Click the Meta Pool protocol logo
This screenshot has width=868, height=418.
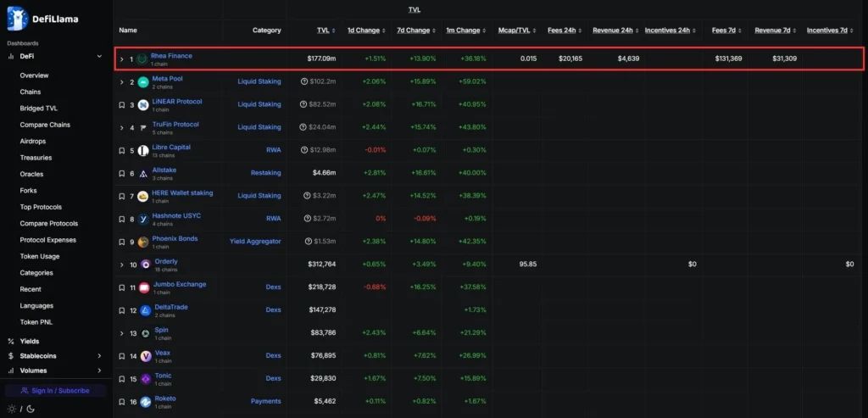tap(143, 82)
